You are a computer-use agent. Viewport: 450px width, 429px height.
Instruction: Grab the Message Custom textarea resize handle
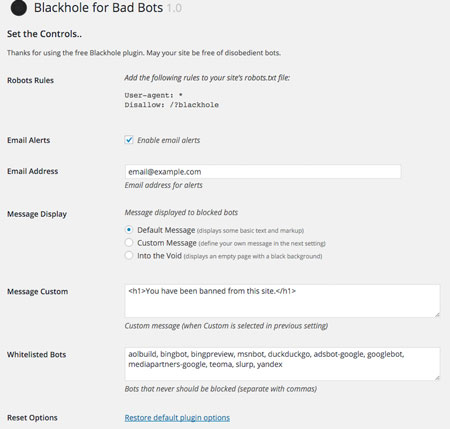pos(437,314)
